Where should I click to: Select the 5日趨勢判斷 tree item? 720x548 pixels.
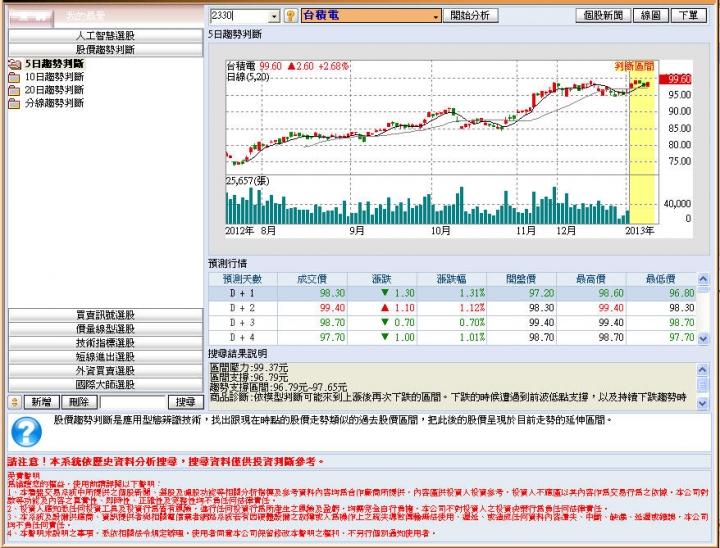coord(54,64)
